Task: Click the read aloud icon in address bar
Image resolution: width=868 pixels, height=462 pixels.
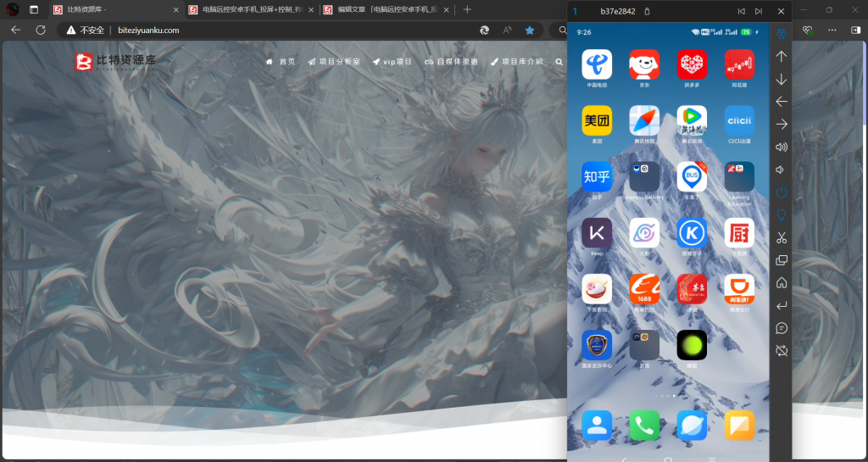Action: coord(507,30)
